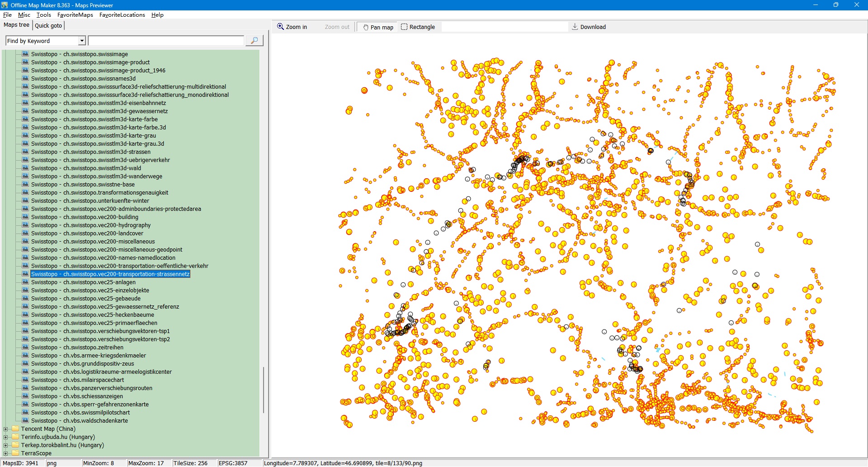Open the FavoriteMaps menu

click(75, 15)
